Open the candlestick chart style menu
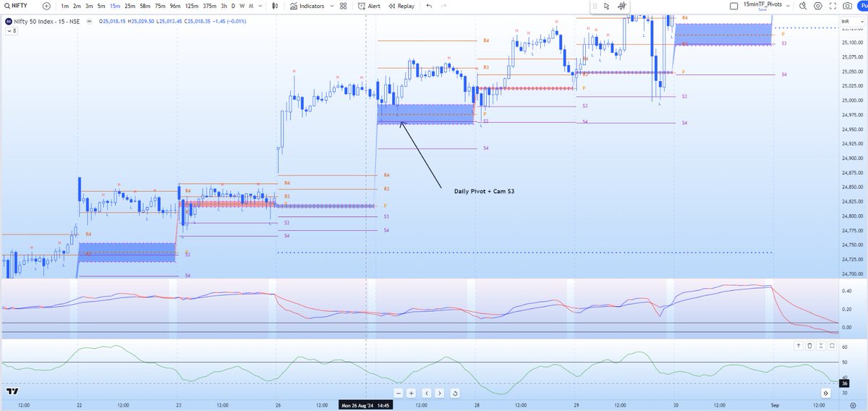The width and height of the screenshot is (868, 411). click(276, 6)
